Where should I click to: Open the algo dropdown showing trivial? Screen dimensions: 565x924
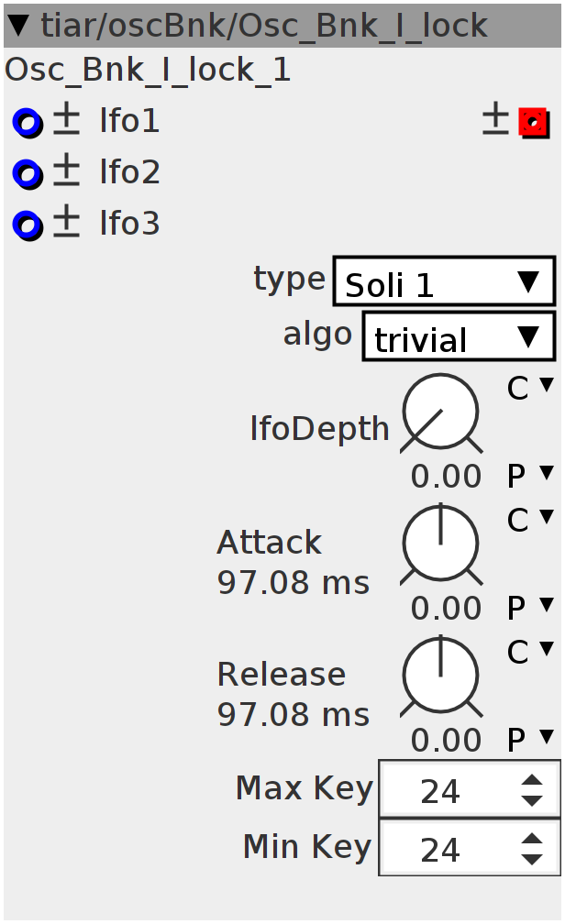(459, 336)
